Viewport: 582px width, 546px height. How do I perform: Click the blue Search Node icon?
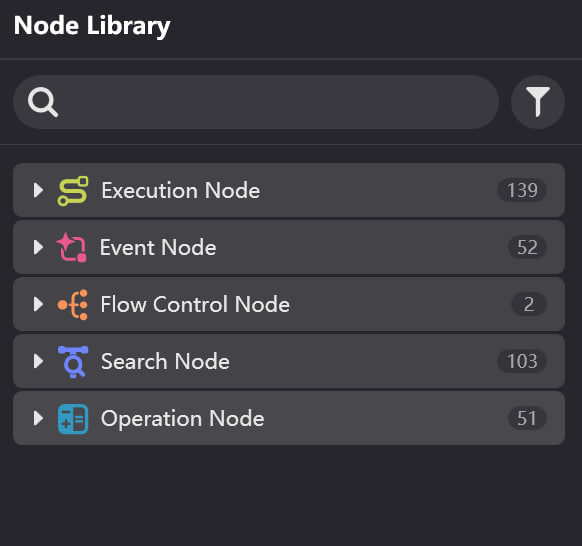[73, 362]
